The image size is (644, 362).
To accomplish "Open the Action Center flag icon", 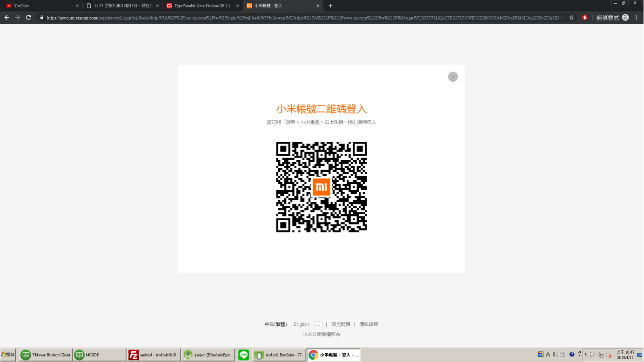I will tap(593, 355).
